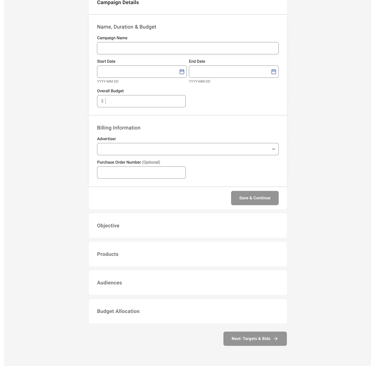Expand the Products section
This screenshot has width=375, height=366.
click(x=188, y=254)
